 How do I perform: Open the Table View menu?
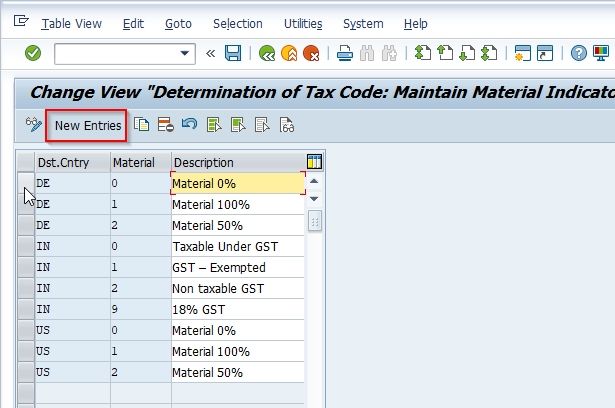coord(71,24)
